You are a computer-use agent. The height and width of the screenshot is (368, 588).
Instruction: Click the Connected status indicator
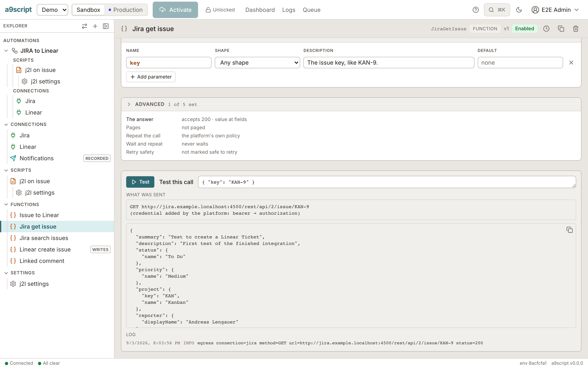point(19,363)
